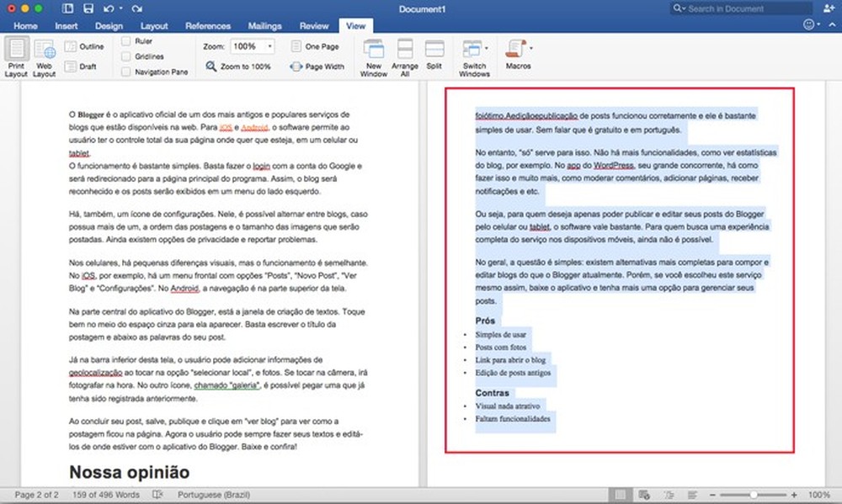
Task: Switch to the References tab
Action: [208, 26]
